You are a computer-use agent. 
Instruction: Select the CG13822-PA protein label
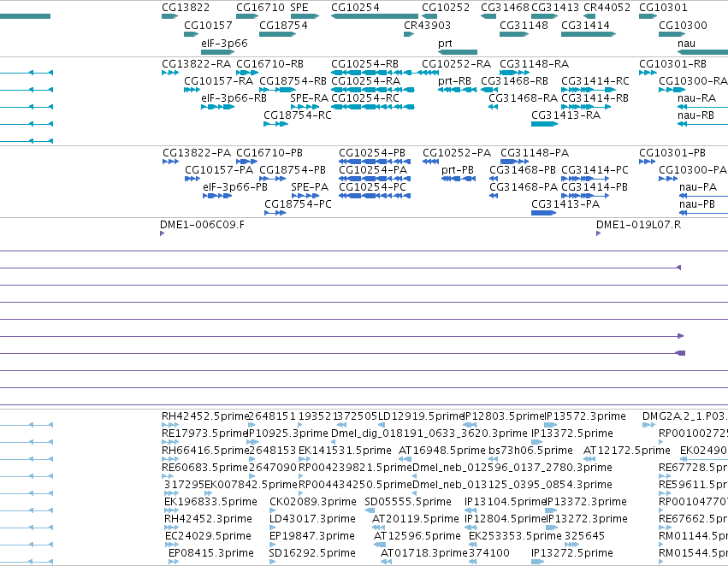click(x=197, y=153)
